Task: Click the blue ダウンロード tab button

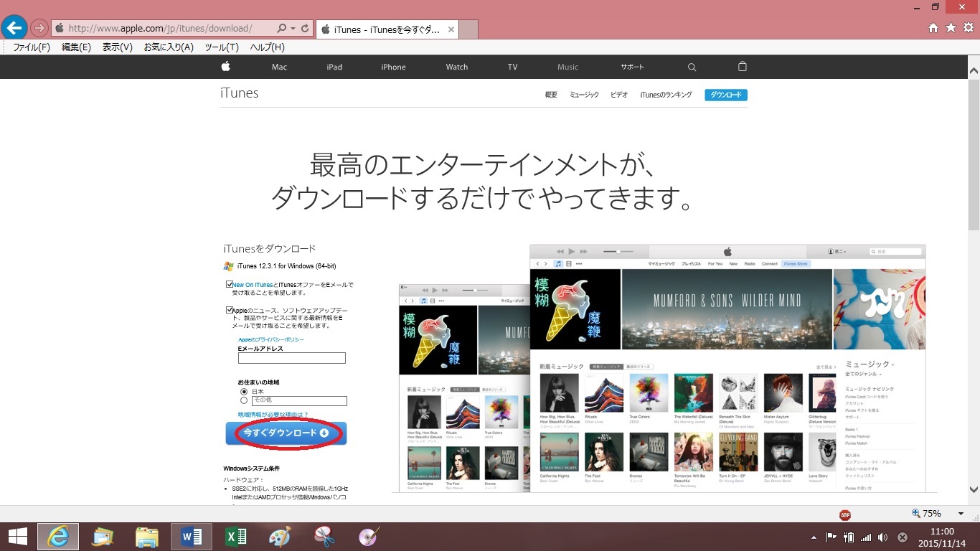Action: (726, 95)
